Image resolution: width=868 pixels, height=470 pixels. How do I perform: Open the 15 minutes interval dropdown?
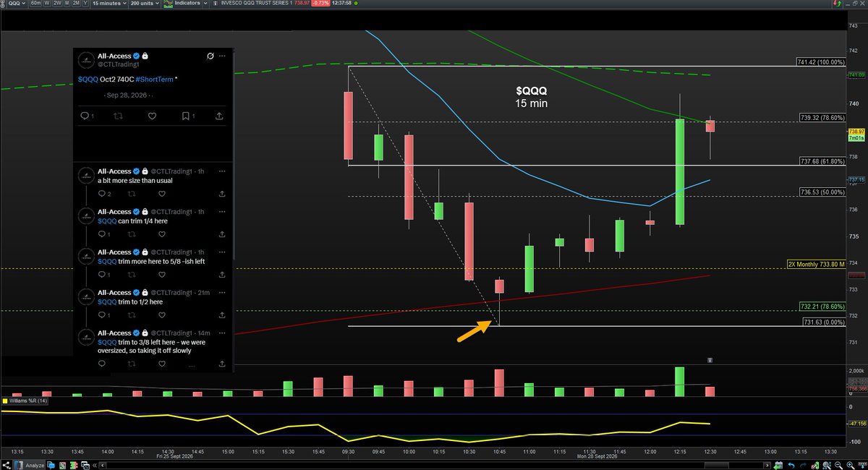pos(109,5)
